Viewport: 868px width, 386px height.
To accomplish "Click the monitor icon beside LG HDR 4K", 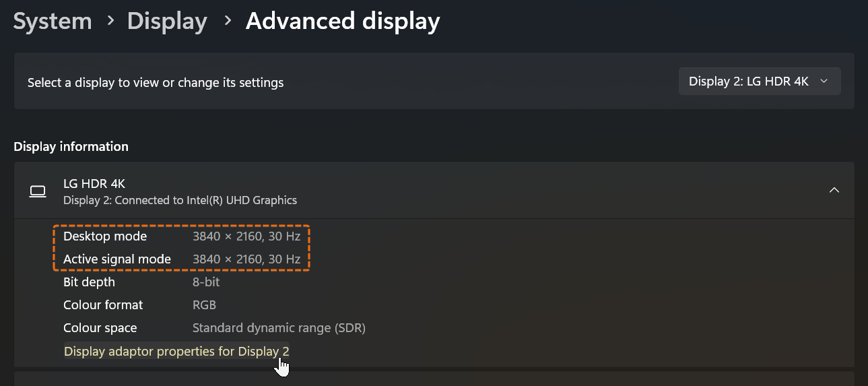I will (x=38, y=191).
